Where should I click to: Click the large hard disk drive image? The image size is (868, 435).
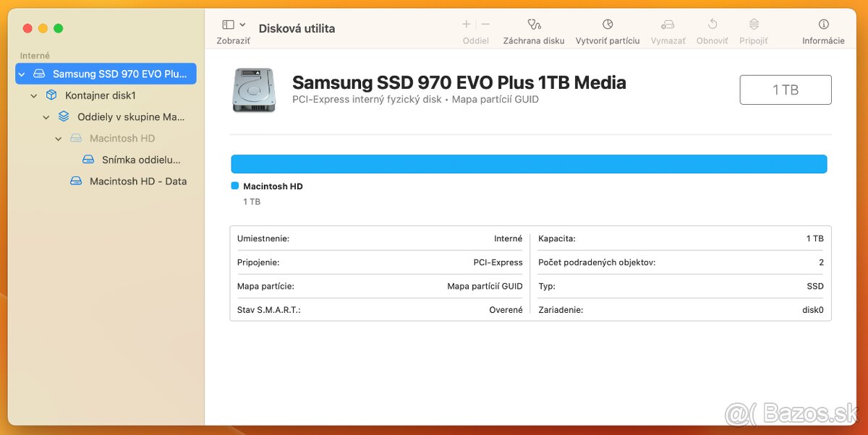point(254,90)
